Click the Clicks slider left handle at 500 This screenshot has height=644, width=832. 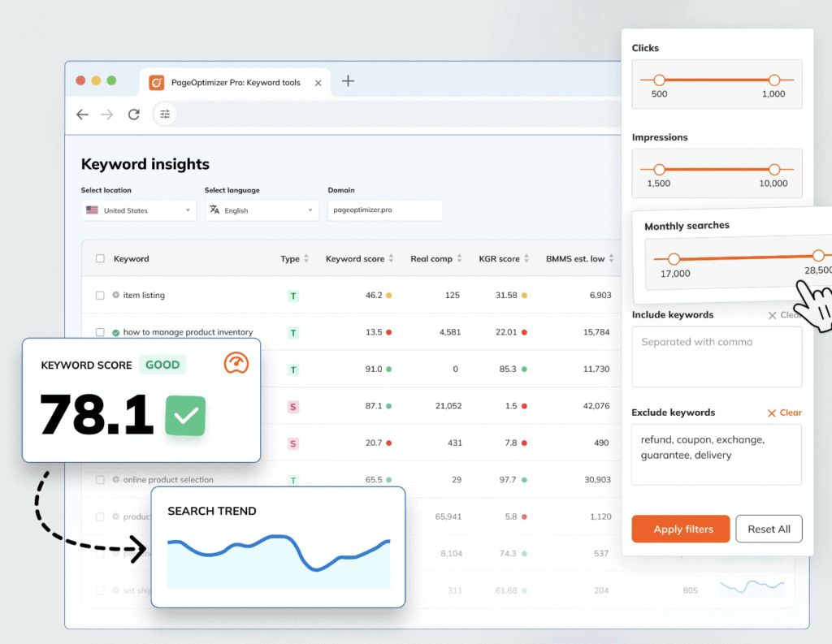(660, 80)
